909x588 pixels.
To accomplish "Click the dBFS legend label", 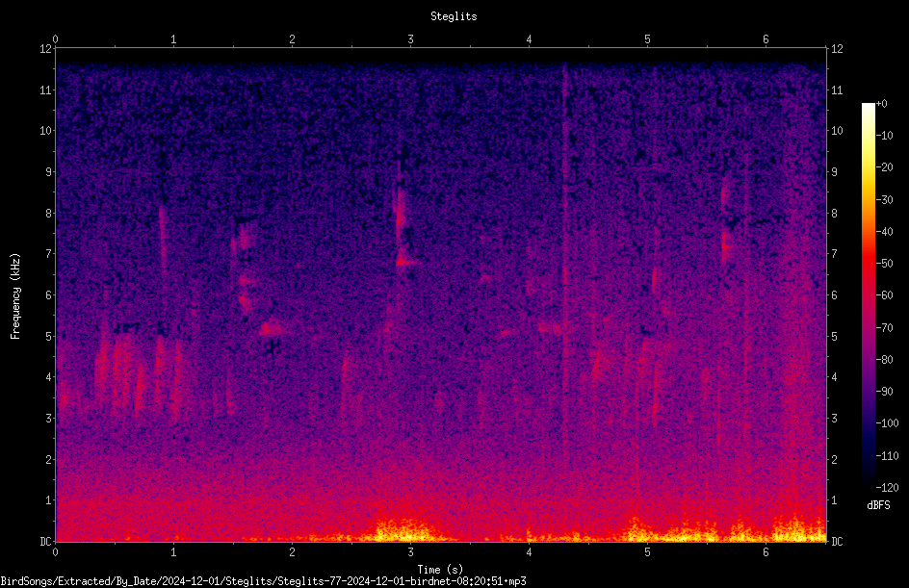I will point(878,505).
